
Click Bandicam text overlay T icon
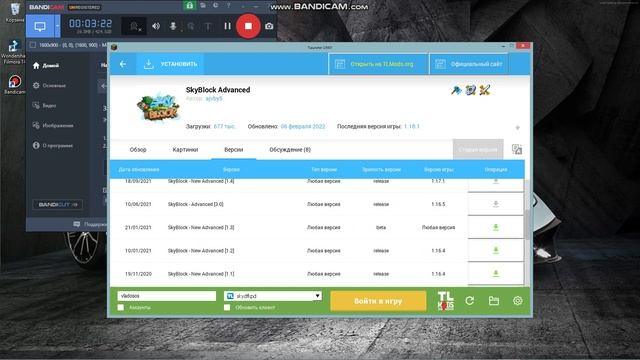pyautogui.click(x=208, y=26)
